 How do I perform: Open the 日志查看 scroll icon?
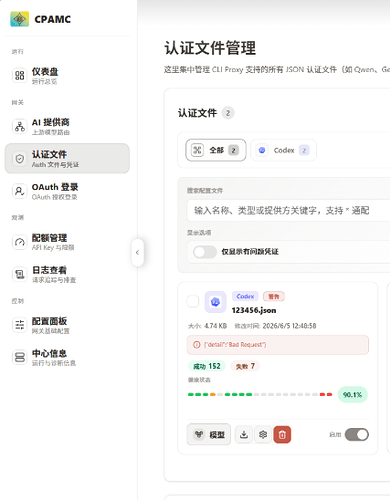pyautogui.click(x=20, y=274)
